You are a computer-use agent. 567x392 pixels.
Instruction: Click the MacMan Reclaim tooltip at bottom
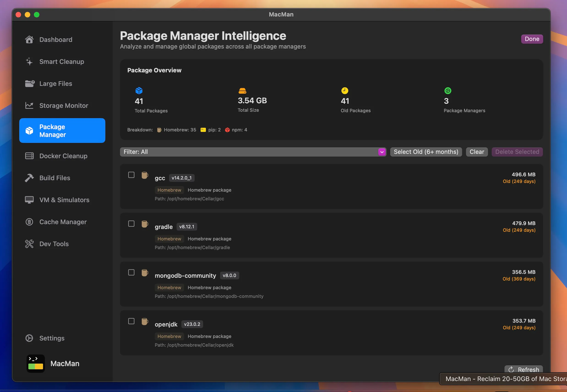pyautogui.click(x=503, y=379)
